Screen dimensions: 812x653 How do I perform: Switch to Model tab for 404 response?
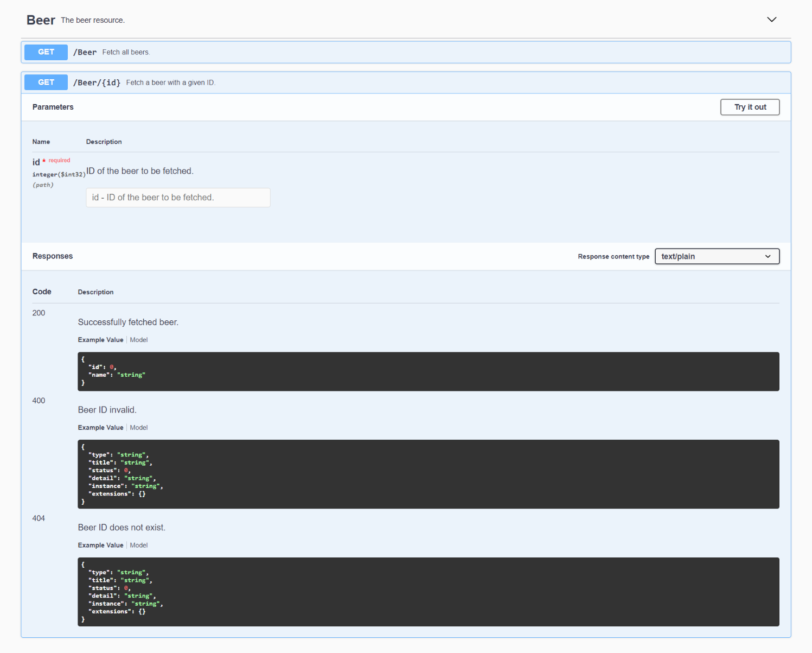[139, 545]
